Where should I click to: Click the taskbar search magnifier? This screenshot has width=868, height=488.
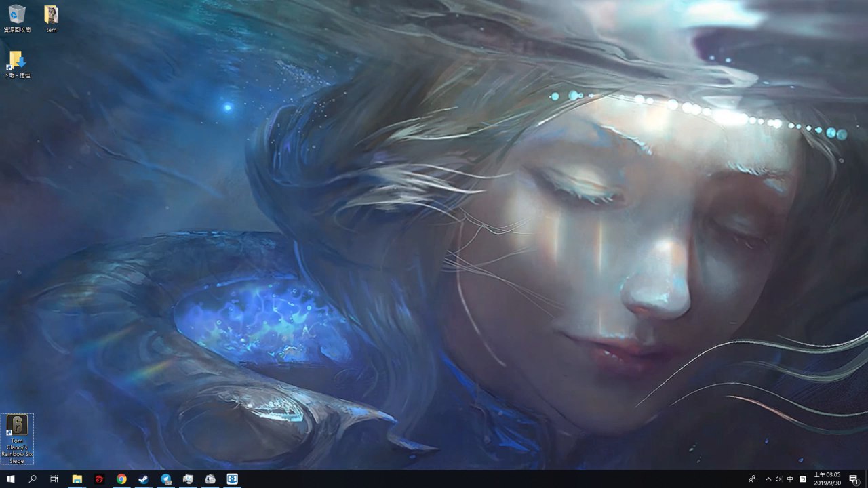33,479
